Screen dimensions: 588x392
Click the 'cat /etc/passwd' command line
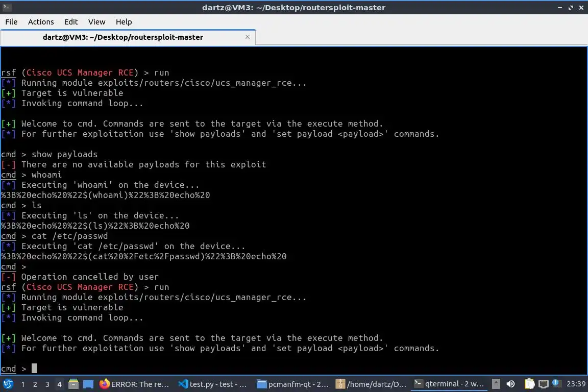click(55, 236)
